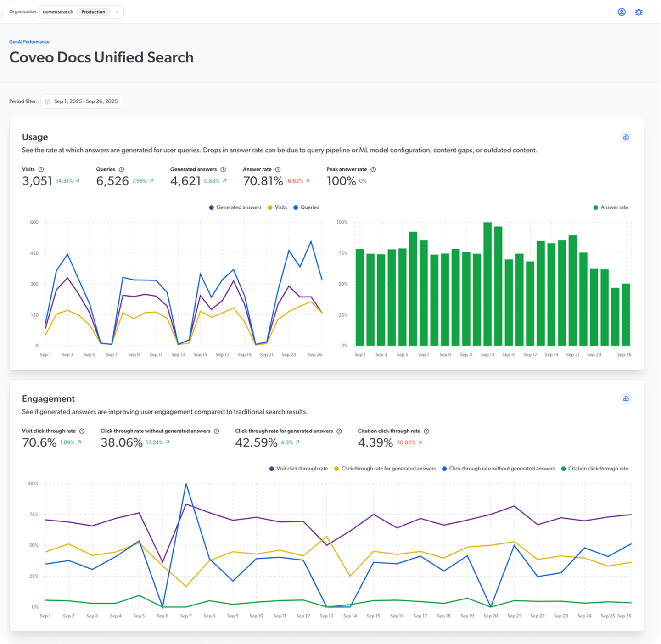This screenshot has width=661, height=644.
Task: Click the calendar icon in period filter
Action: tap(48, 101)
